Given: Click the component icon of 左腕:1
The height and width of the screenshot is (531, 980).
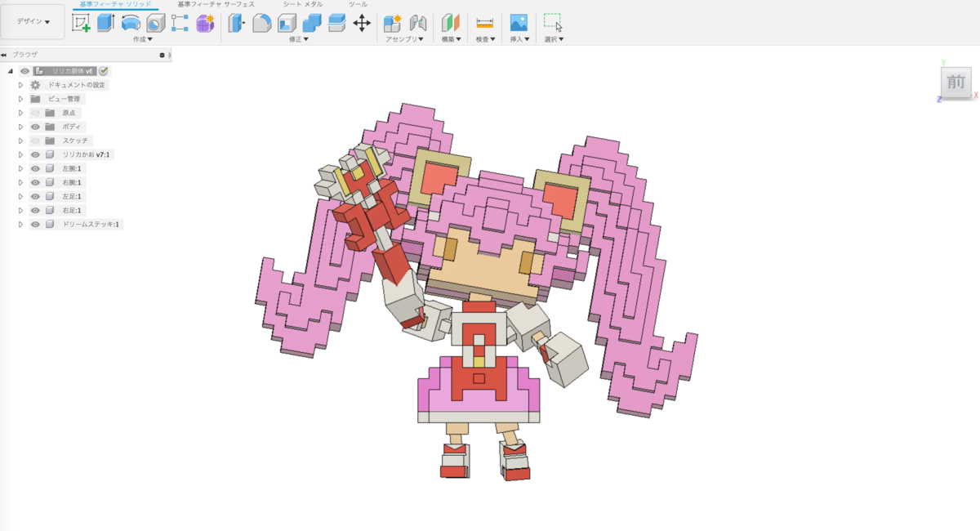Looking at the screenshot, I should [50, 168].
